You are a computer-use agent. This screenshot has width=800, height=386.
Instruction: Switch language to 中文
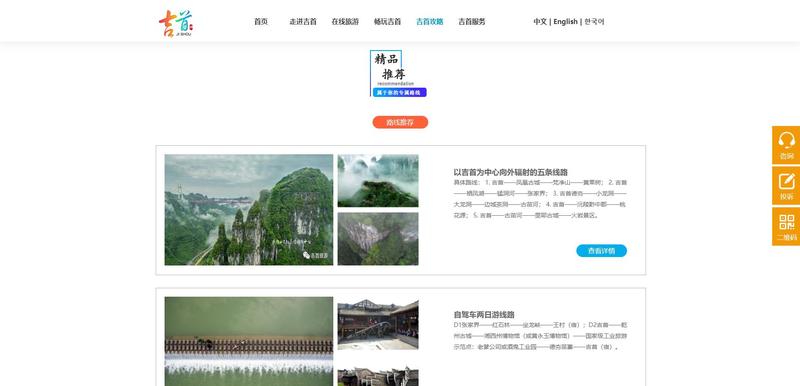pos(540,21)
